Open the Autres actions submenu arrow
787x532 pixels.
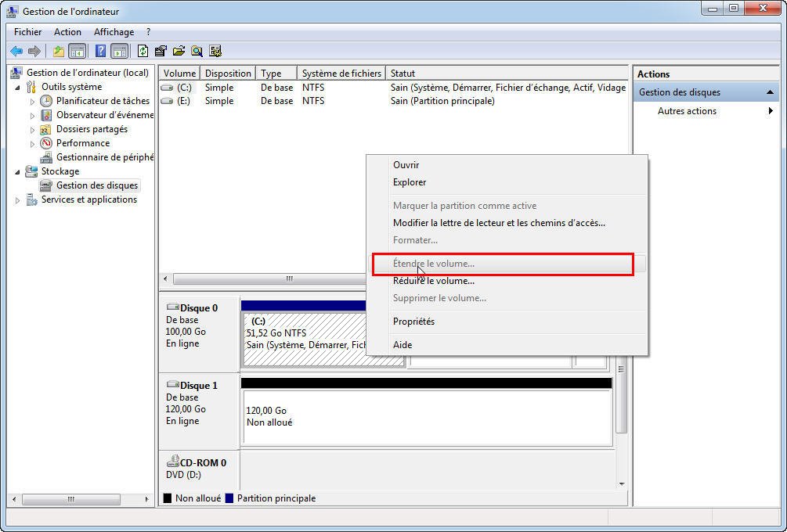pos(771,111)
